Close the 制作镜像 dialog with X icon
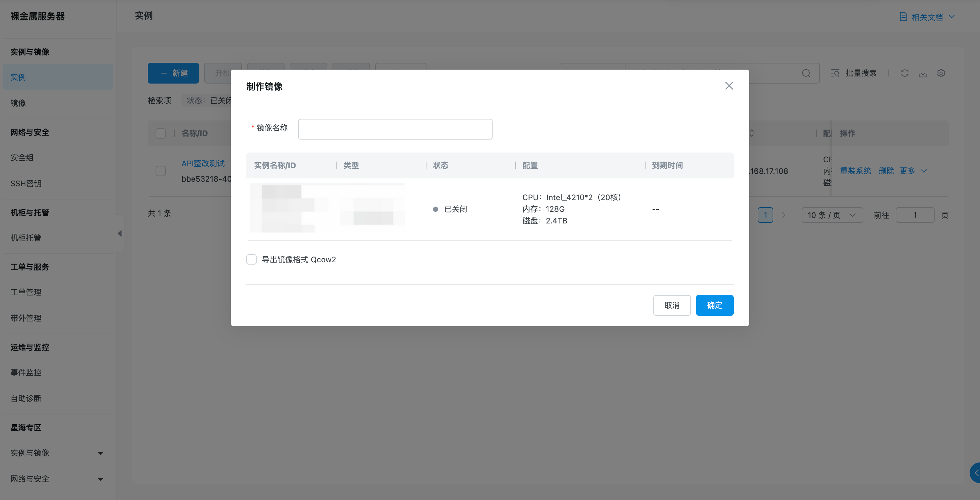Screen dimensions: 980x500 [x=729, y=86]
